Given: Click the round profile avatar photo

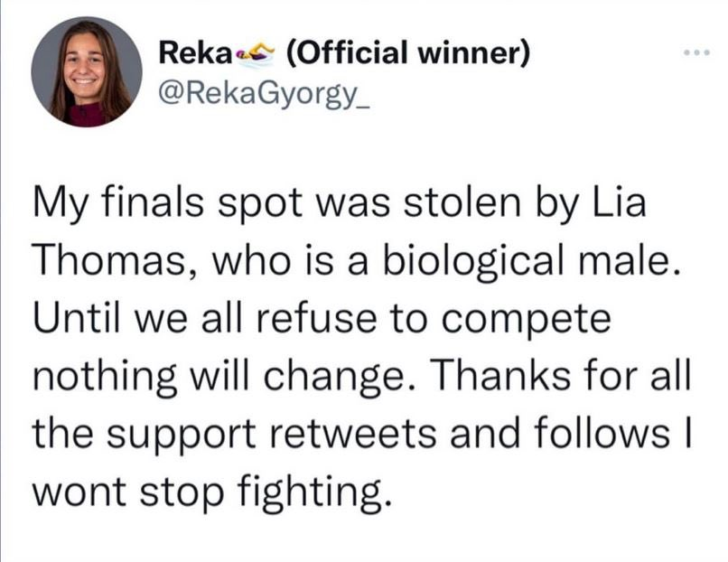Looking at the screenshot, I should [87, 72].
